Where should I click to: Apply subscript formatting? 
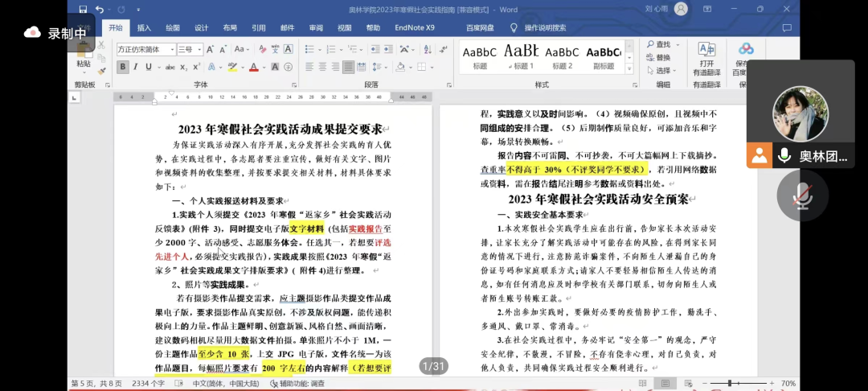coord(184,67)
